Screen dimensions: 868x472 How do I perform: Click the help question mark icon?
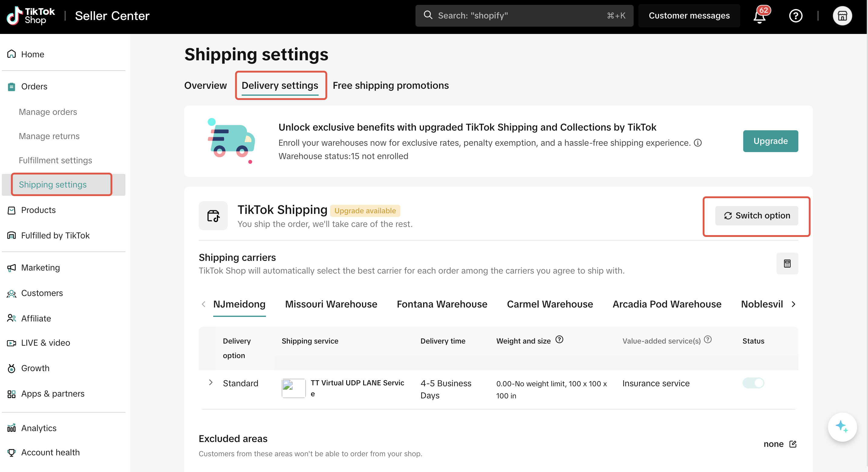(x=796, y=16)
